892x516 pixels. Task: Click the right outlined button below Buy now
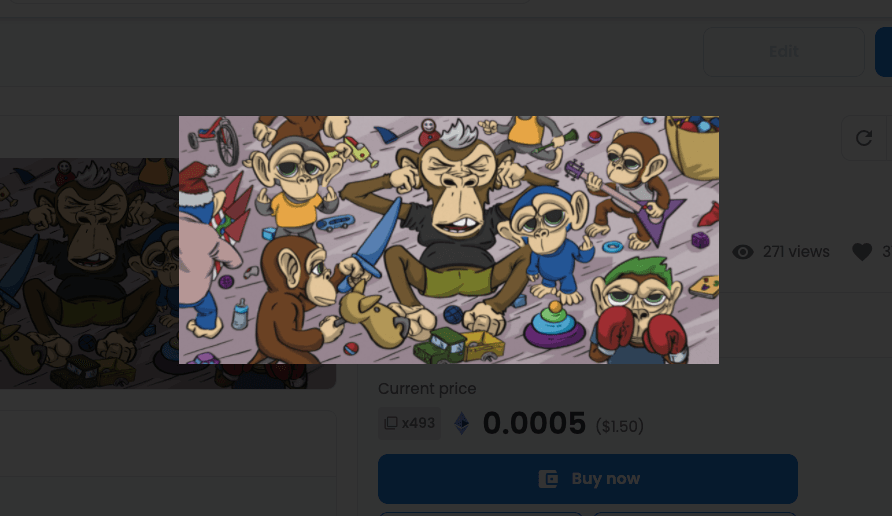click(x=694, y=513)
